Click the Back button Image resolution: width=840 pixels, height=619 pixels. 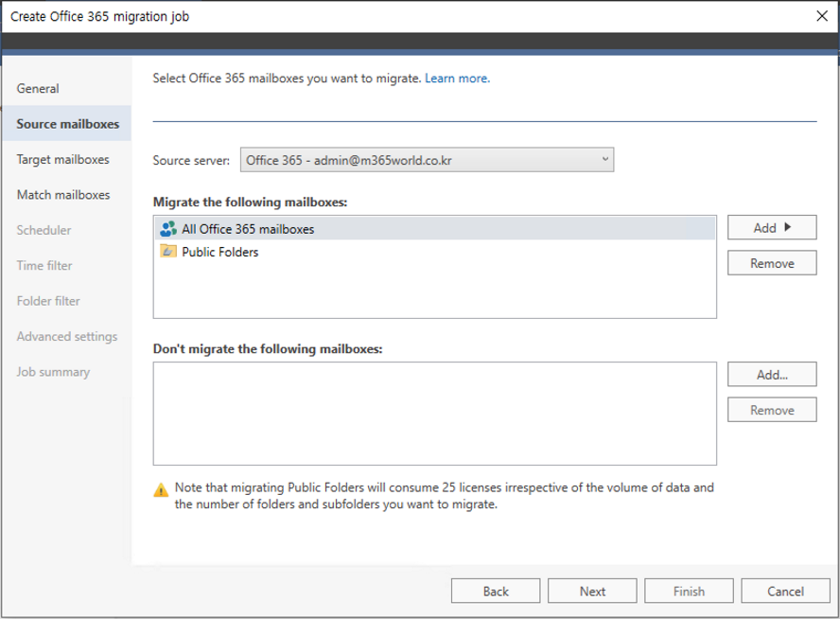pyautogui.click(x=496, y=592)
